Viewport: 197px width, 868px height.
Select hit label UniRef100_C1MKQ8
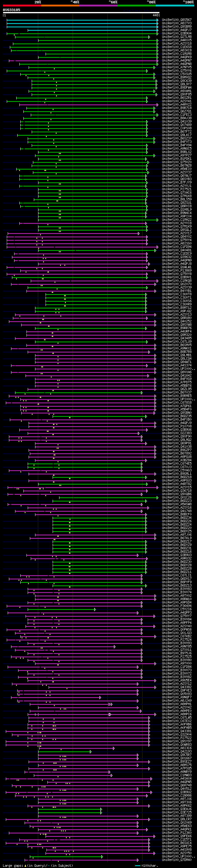[177, 281]
